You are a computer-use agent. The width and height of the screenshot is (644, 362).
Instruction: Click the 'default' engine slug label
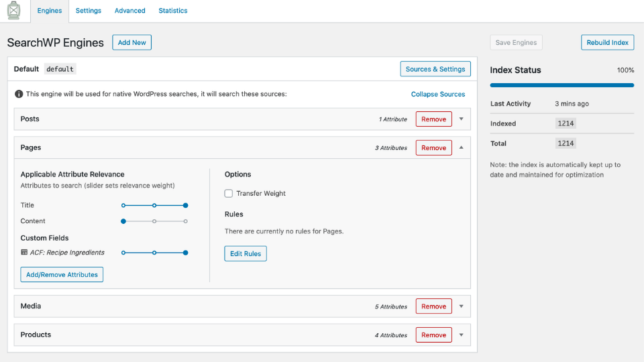point(60,69)
